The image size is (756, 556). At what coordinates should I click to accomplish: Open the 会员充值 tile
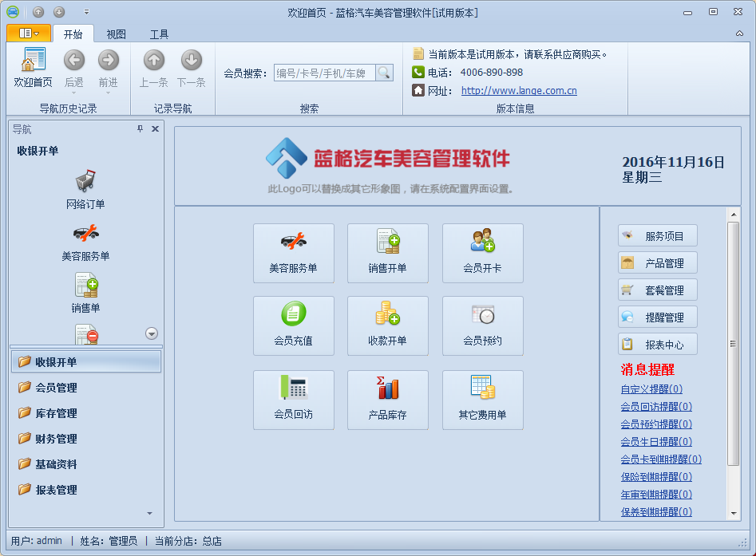294,325
